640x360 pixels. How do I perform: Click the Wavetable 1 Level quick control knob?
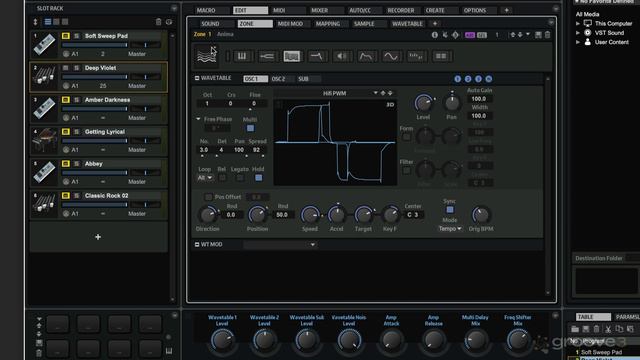(222, 340)
